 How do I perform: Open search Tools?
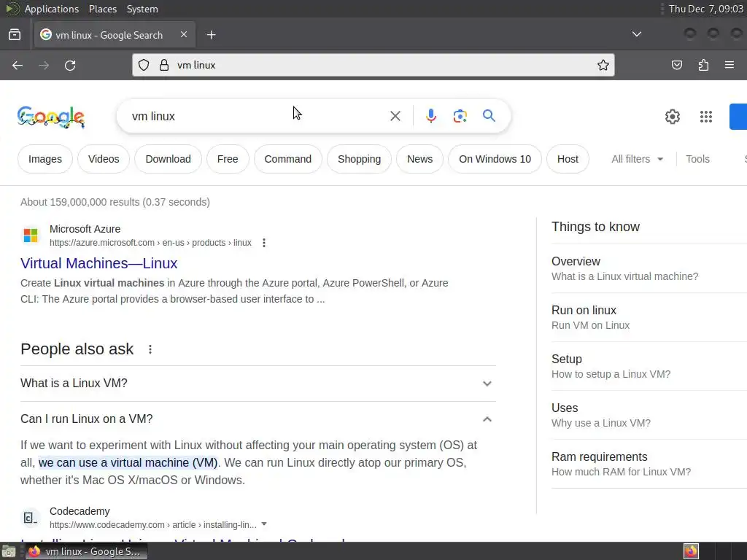(x=697, y=159)
